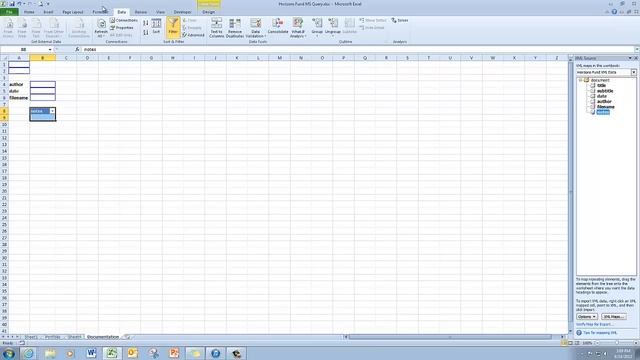
Task: Collapse the document node in XML tree
Action: [580, 80]
